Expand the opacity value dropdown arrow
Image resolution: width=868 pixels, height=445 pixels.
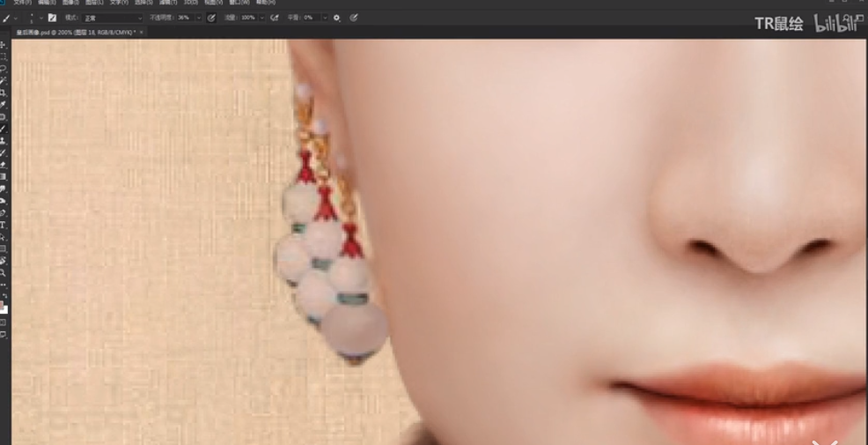point(198,18)
